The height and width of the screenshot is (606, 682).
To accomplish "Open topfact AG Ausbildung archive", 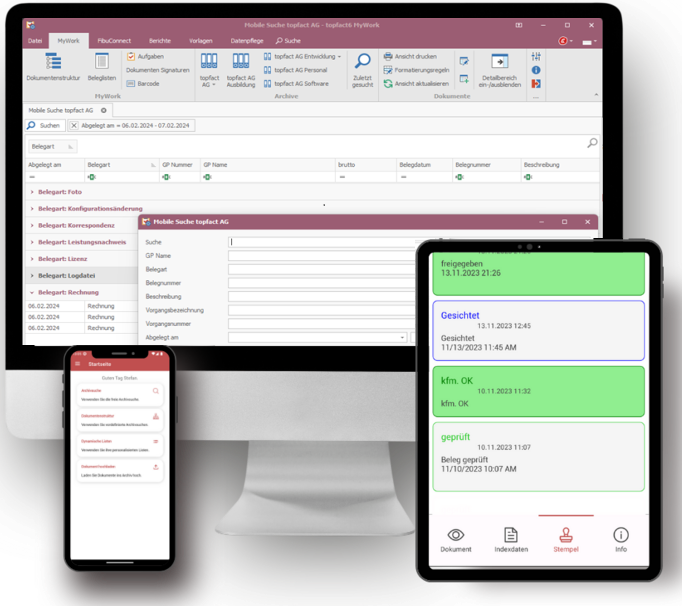I will click(x=240, y=64).
